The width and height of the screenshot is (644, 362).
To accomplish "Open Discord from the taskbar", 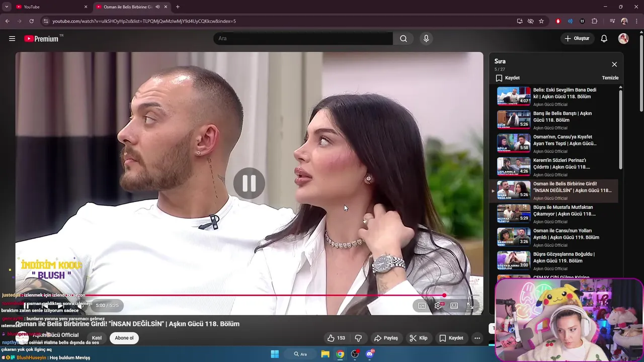I will (x=370, y=354).
